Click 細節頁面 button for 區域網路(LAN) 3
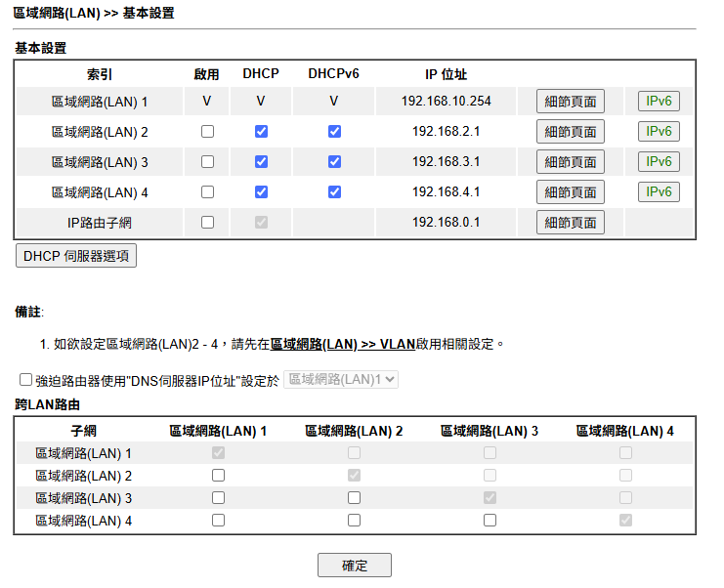Image resolution: width=724 pixels, height=588 pixels. click(571, 162)
